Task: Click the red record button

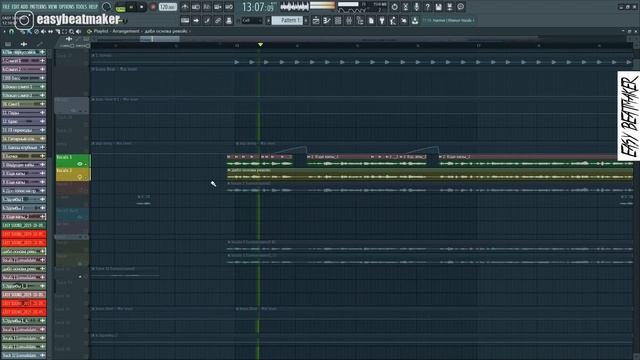Action: 153,7
